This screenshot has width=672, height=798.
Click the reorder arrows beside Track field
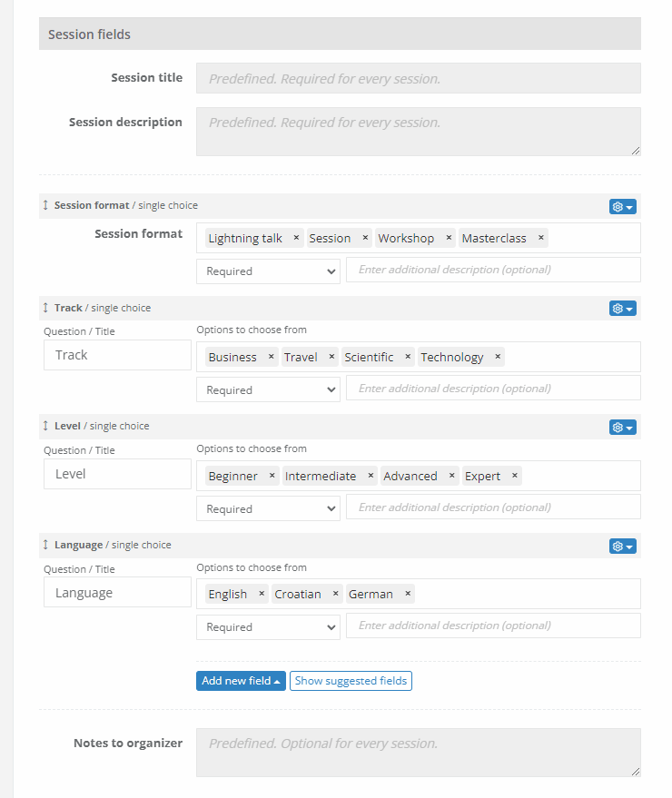(x=46, y=308)
